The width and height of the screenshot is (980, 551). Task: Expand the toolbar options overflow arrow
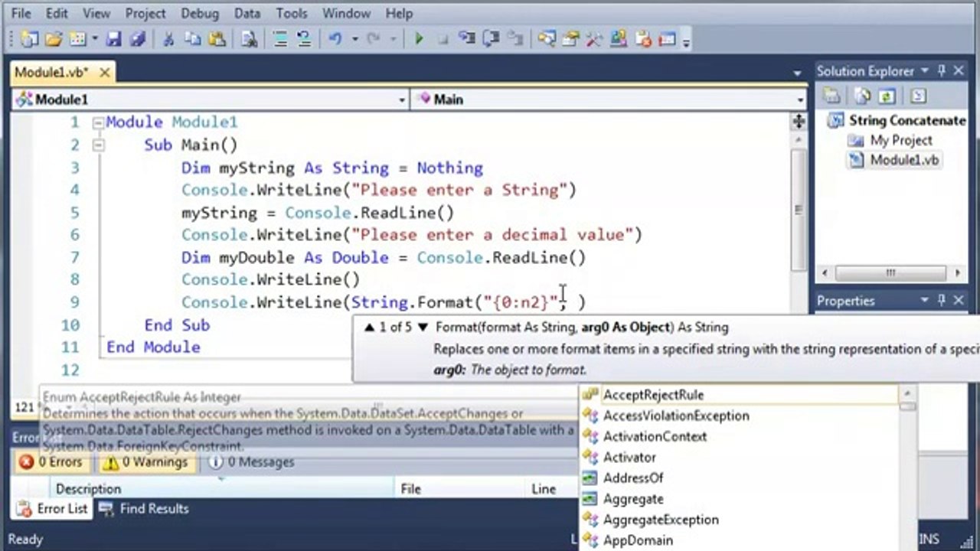tap(686, 41)
